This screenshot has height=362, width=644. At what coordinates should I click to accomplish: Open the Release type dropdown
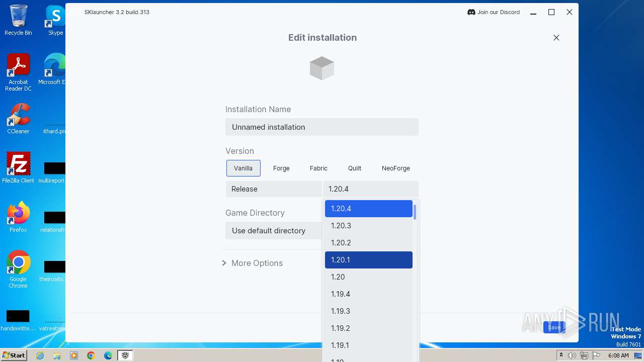(274, 189)
